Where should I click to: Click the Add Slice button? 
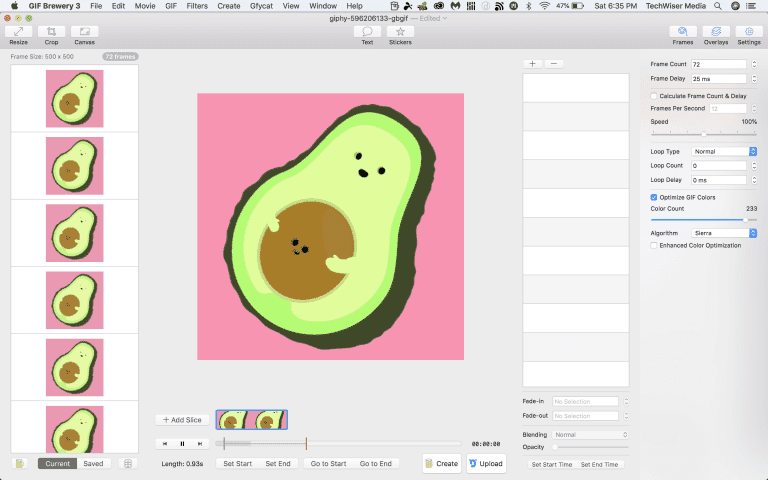(182, 420)
